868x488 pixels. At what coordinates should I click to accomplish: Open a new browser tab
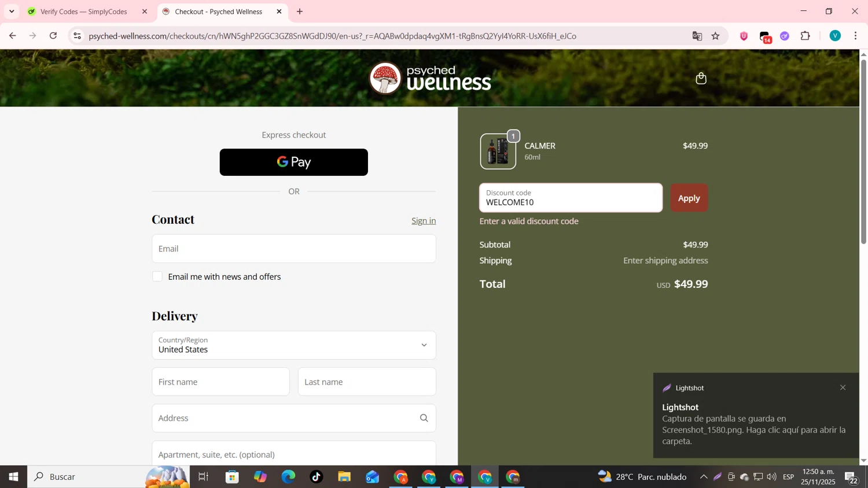tap(300, 12)
